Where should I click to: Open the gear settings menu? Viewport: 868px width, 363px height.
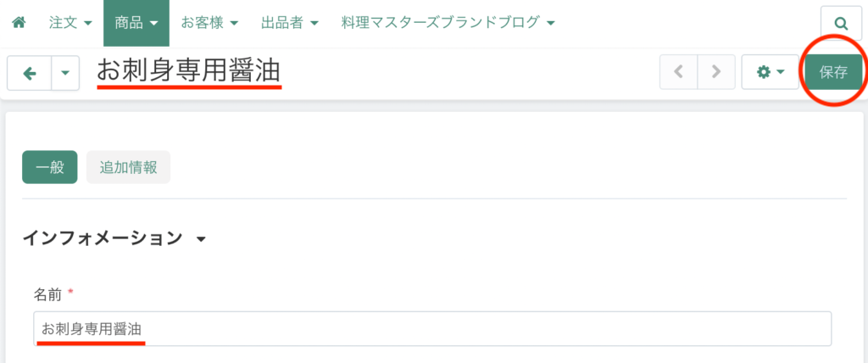pyautogui.click(x=770, y=72)
